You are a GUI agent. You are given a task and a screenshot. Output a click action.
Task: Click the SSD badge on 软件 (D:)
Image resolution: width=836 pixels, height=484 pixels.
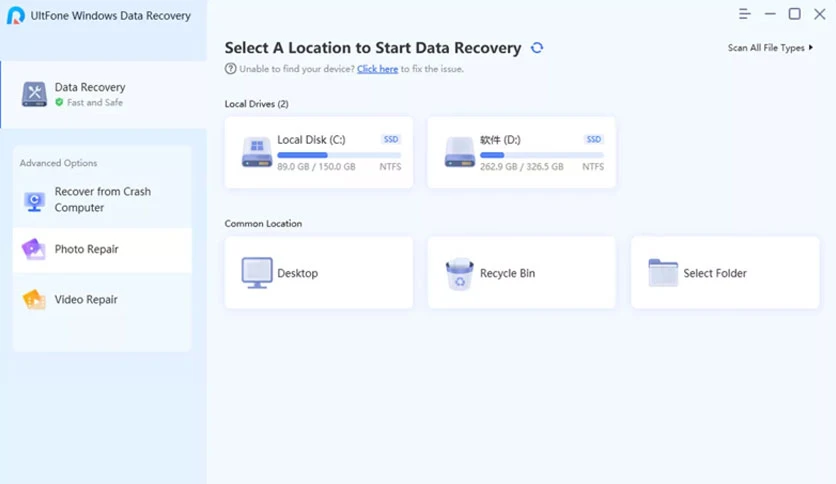(x=593, y=140)
